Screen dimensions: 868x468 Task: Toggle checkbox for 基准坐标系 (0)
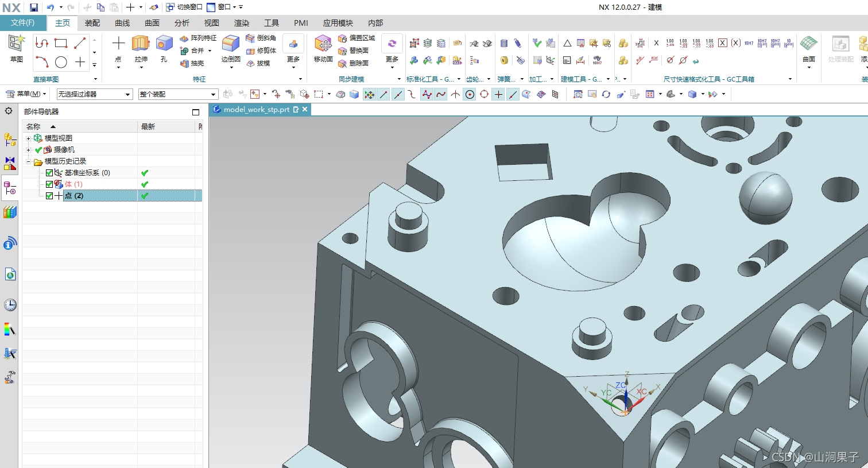[49, 173]
